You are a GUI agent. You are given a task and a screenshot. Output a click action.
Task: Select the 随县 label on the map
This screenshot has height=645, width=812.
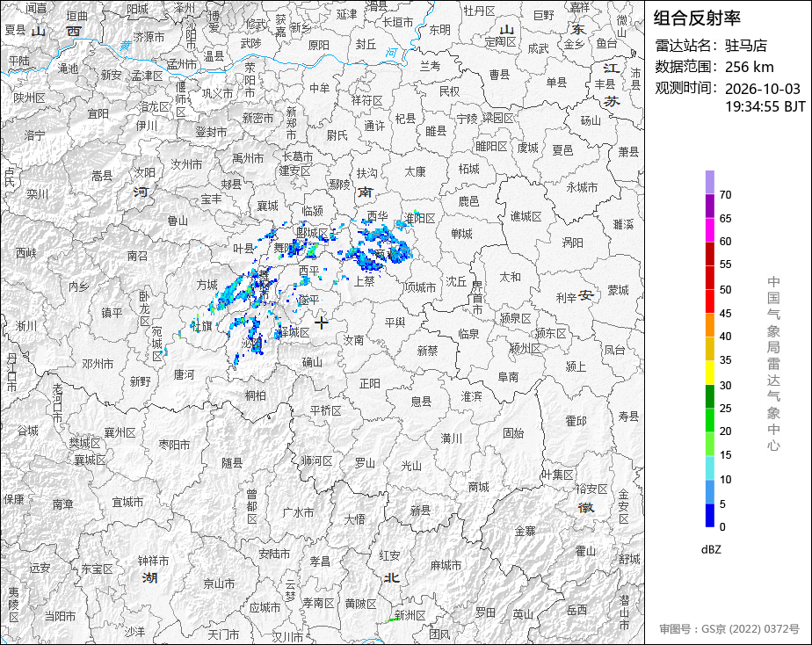[x=232, y=463]
